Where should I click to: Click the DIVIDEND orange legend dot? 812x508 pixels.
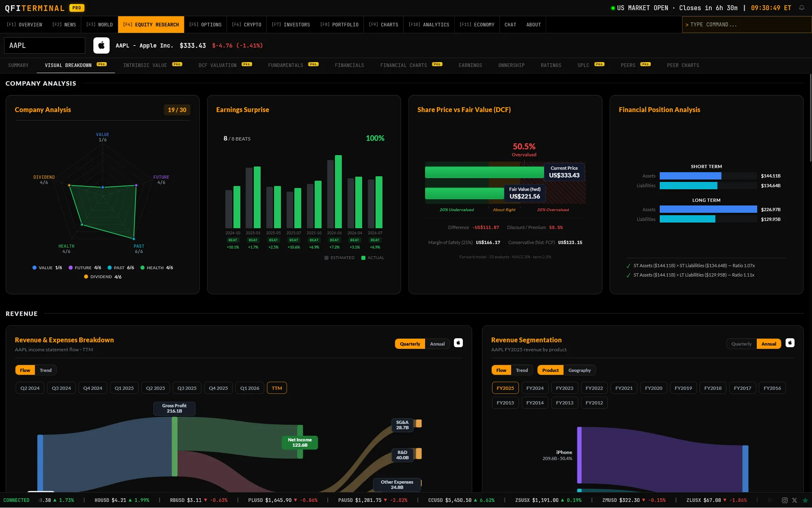86,277
